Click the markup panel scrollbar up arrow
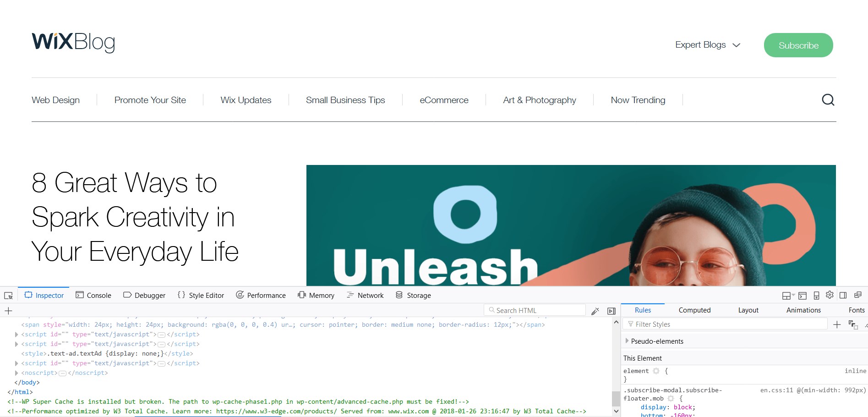This screenshot has height=417, width=868. coord(616,322)
